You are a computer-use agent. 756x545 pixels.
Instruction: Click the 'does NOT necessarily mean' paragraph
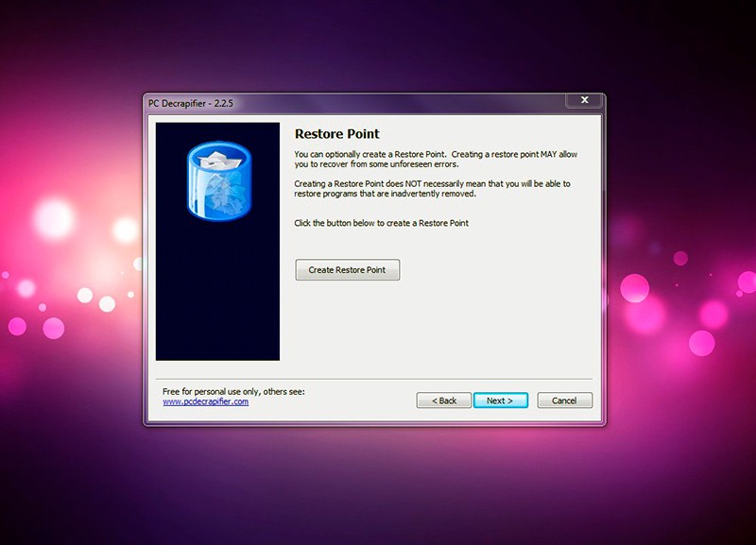[433, 188]
